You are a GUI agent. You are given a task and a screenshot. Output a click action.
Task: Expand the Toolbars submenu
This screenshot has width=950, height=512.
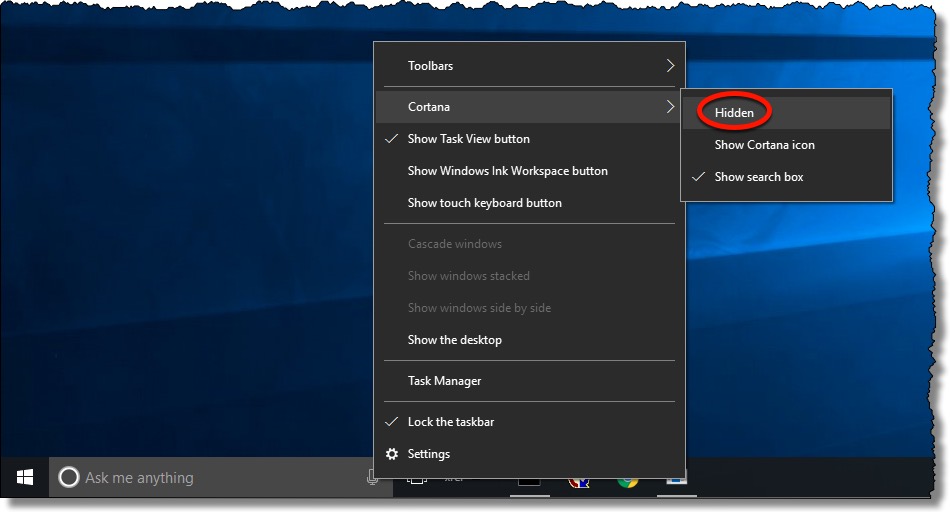[530, 65]
